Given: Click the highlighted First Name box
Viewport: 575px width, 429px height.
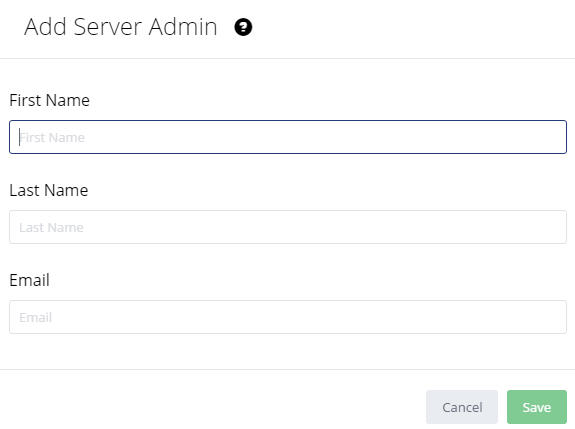Looking at the screenshot, I should (288, 137).
